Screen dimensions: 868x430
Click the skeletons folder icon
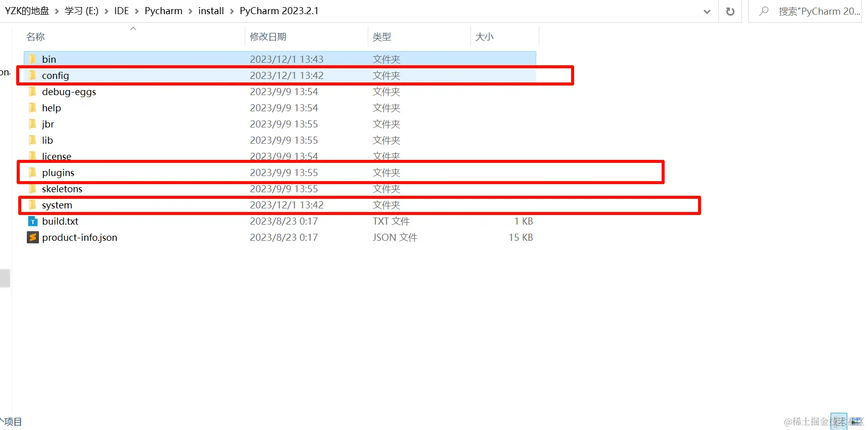(x=33, y=189)
